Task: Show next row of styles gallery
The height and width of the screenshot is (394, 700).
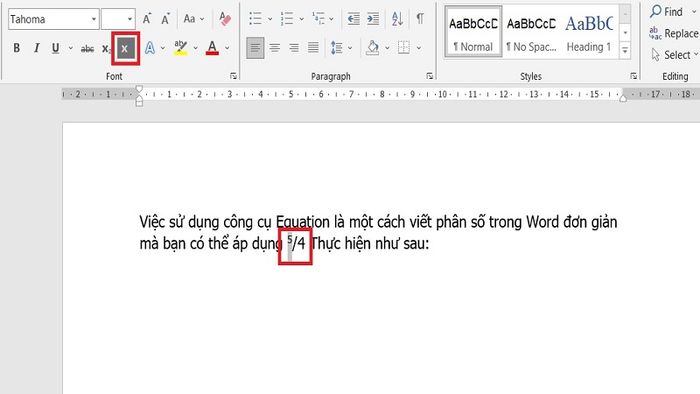Action: [625, 33]
